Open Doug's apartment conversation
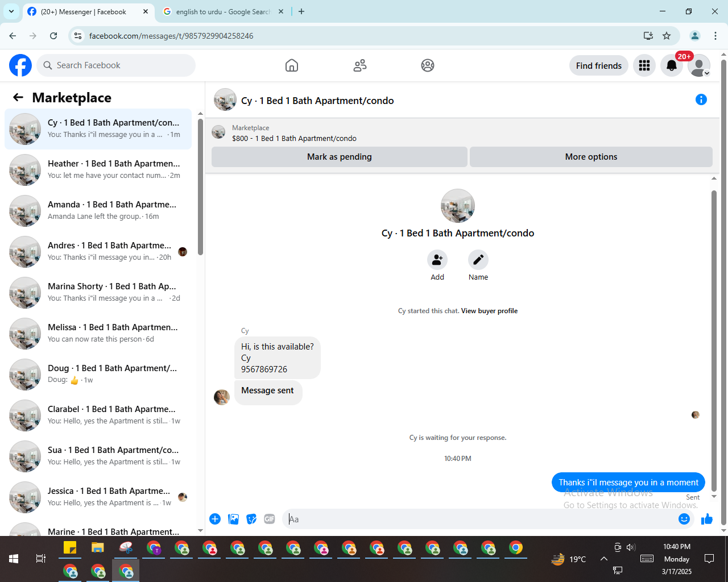The width and height of the screenshot is (728, 582). [98, 375]
